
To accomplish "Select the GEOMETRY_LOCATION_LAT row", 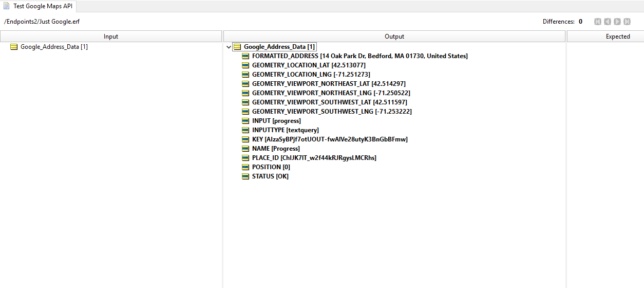I will 308,65.
